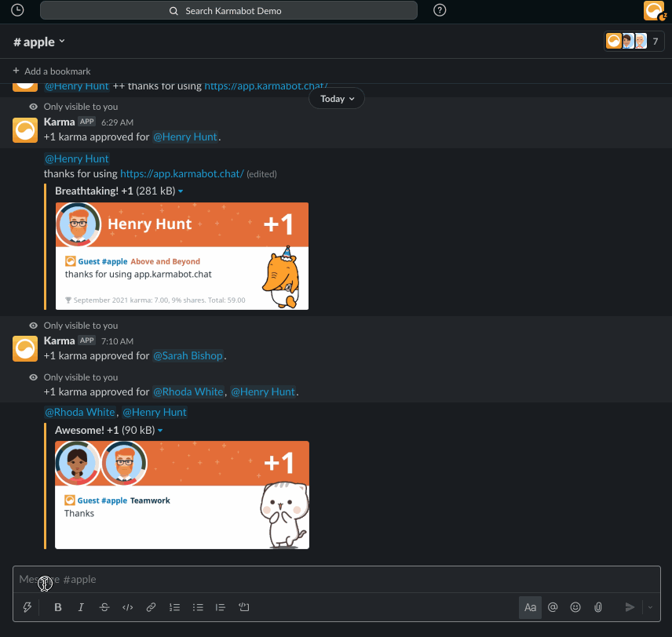Click the 6:29 AM timestamp
Screen dimensions: 672x637
tap(117, 122)
